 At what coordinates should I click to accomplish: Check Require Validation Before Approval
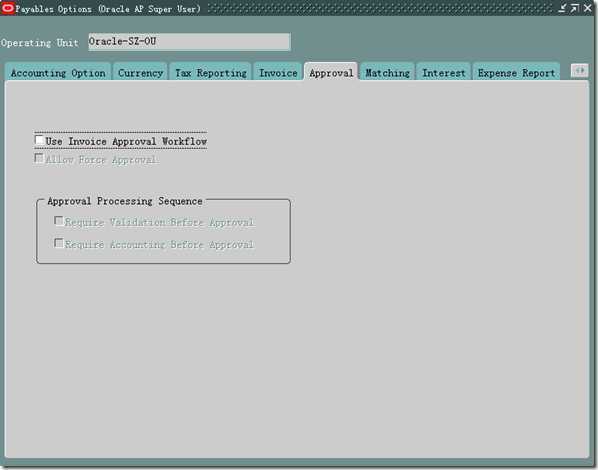pyautogui.click(x=59, y=221)
